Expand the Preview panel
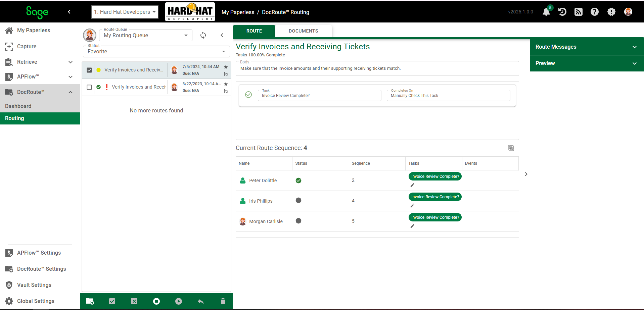This screenshot has height=310, width=644. (587, 63)
